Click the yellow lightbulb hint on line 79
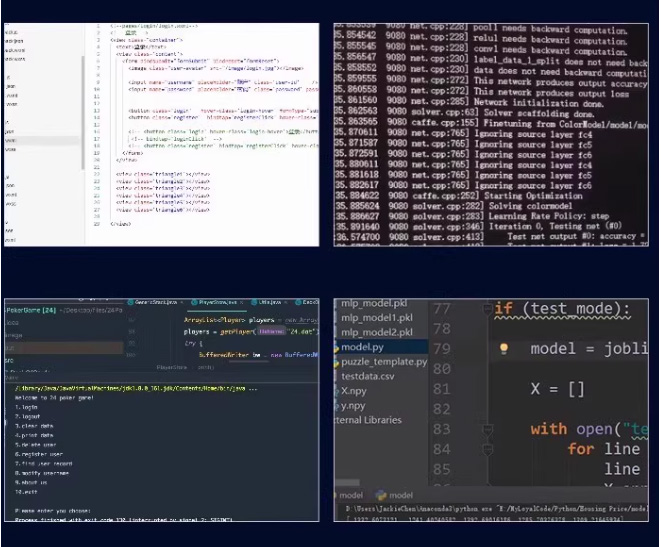 [505, 349]
